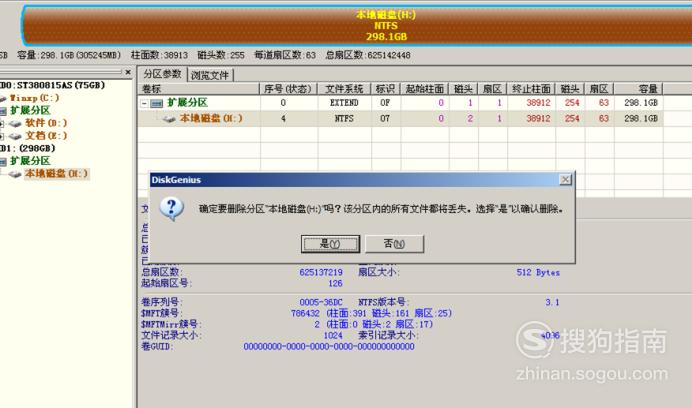Click the brown 本地磁盘(H:) partition bar
Screen dimensions: 692x408
357,26
